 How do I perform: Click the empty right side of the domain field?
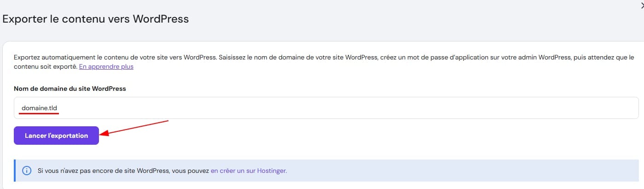coord(506,108)
